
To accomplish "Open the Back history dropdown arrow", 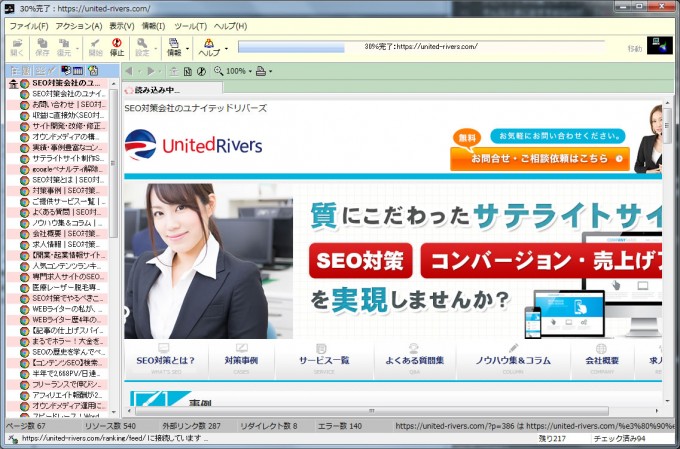I will pos(139,71).
